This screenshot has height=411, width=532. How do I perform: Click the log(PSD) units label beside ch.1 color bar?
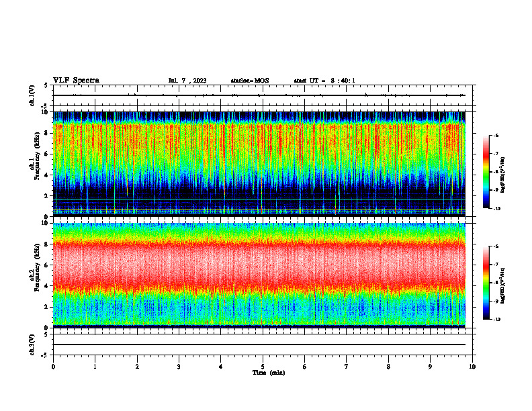(x=503, y=175)
